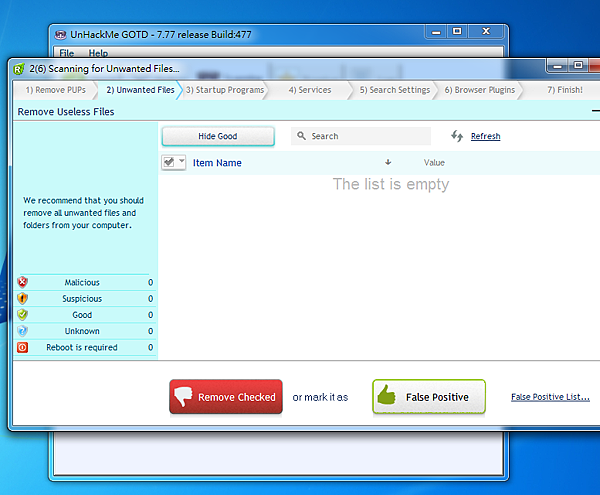This screenshot has width=600, height=495.
Task: Click the magnifier icon in Search box
Action: pos(302,136)
